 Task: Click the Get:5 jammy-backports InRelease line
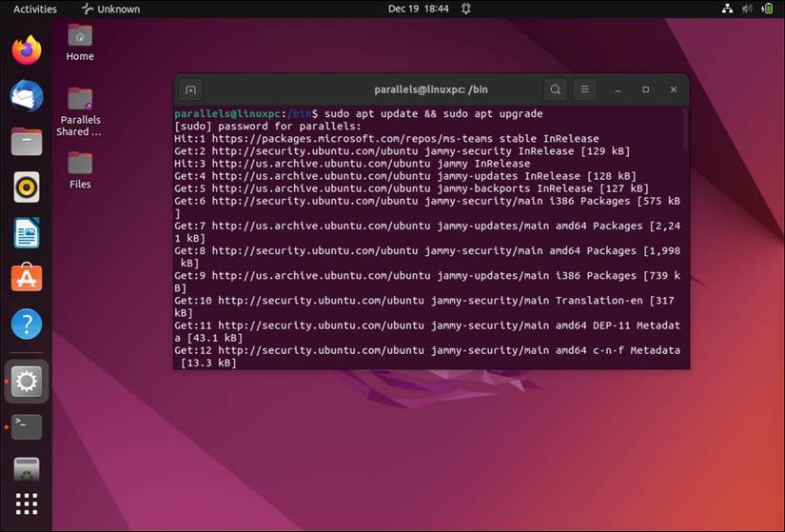point(411,188)
